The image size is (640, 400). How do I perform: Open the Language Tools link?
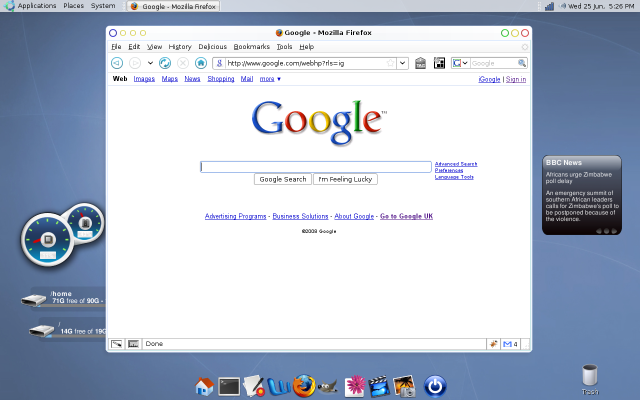click(x=454, y=177)
